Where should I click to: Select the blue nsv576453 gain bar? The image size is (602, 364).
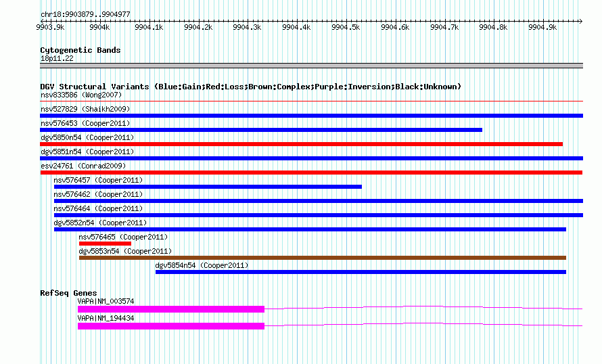coord(261,130)
